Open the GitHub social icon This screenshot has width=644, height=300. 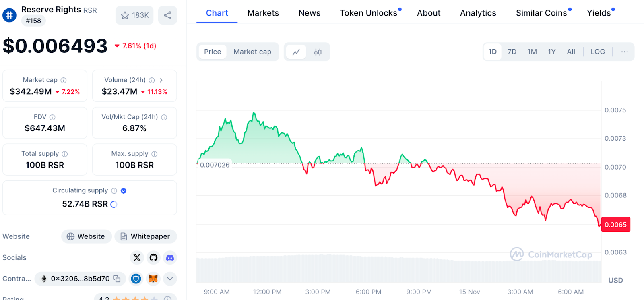[x=153, y=258]
